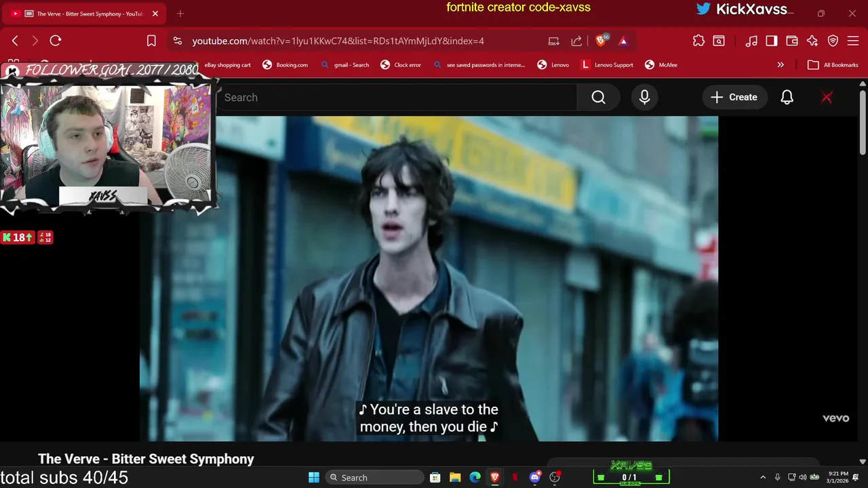The image size is (868, 488).
Task: Share this page via the share icon
Action: point(576,41)
